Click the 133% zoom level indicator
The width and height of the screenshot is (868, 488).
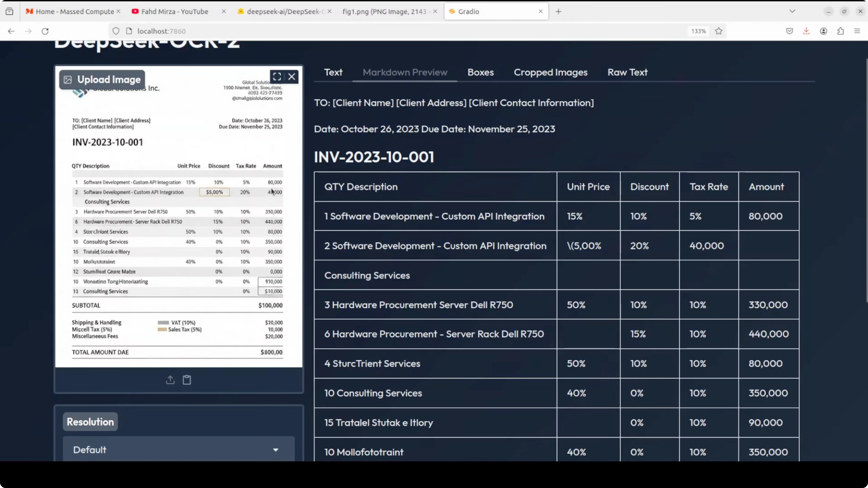[x=698, y=31]
